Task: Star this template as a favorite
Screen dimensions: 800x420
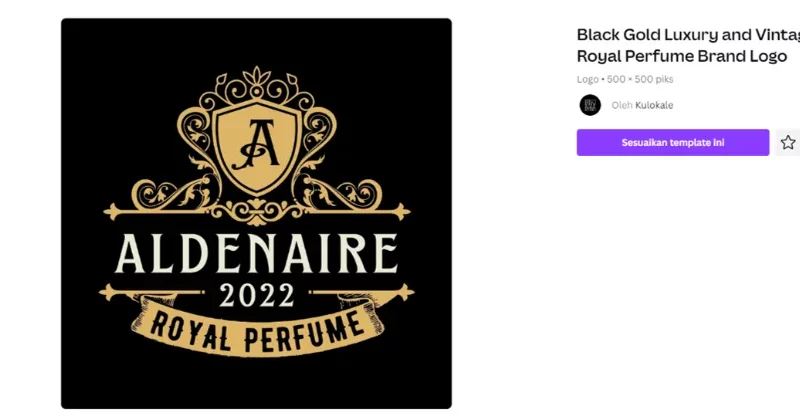Action: click(x=787, y=142)
